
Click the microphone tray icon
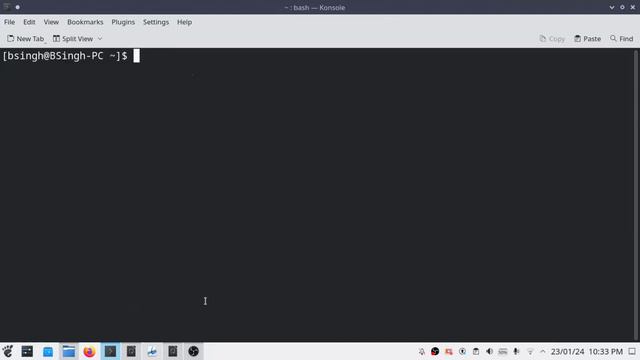point(516,351)
